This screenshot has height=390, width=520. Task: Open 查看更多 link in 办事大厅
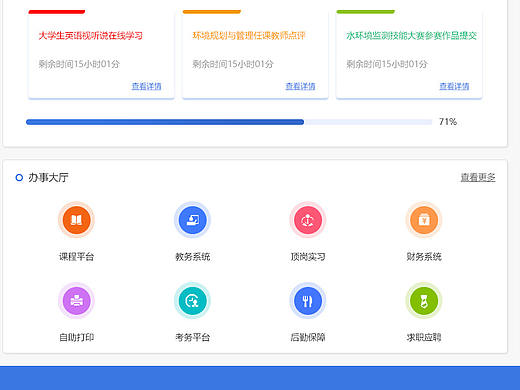click(x=478, y=178)
